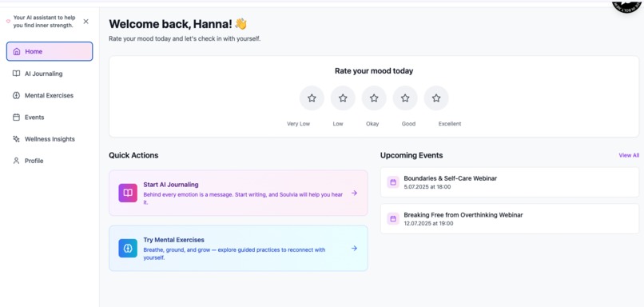This screenshot has height=307, width=644.
Task: Click the "Welcome back, Hanna!" heading
Action: (170, 24)
